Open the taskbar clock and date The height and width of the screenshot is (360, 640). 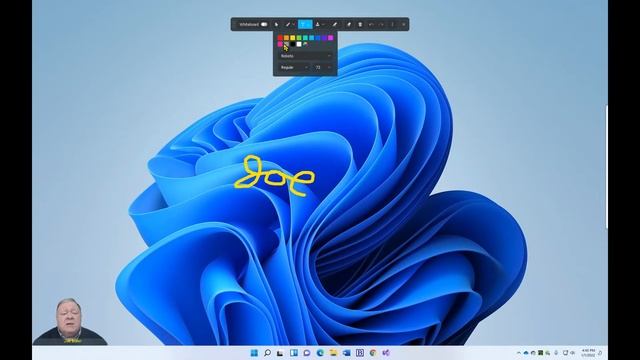click(x=588, y=353)
